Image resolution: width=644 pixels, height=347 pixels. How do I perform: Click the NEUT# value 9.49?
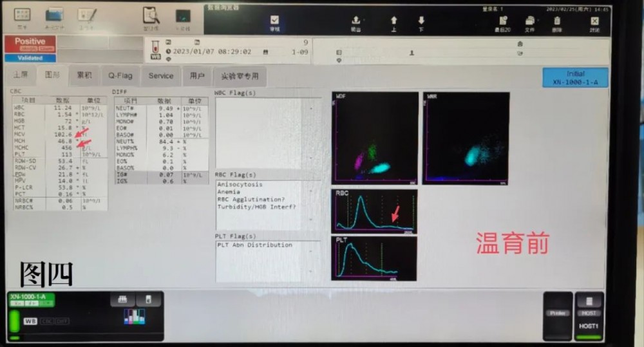166,108
